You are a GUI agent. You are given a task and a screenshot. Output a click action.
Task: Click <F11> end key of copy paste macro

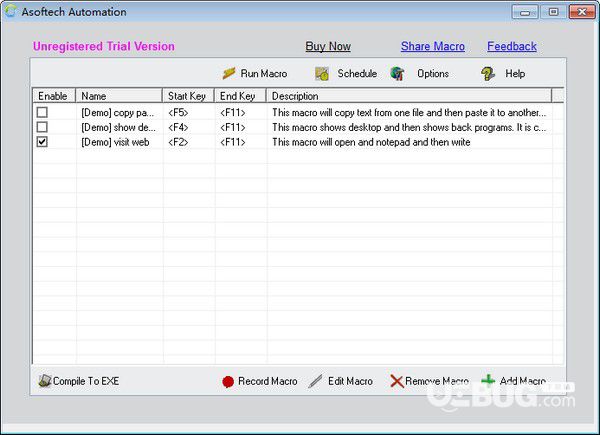[233, 112]
